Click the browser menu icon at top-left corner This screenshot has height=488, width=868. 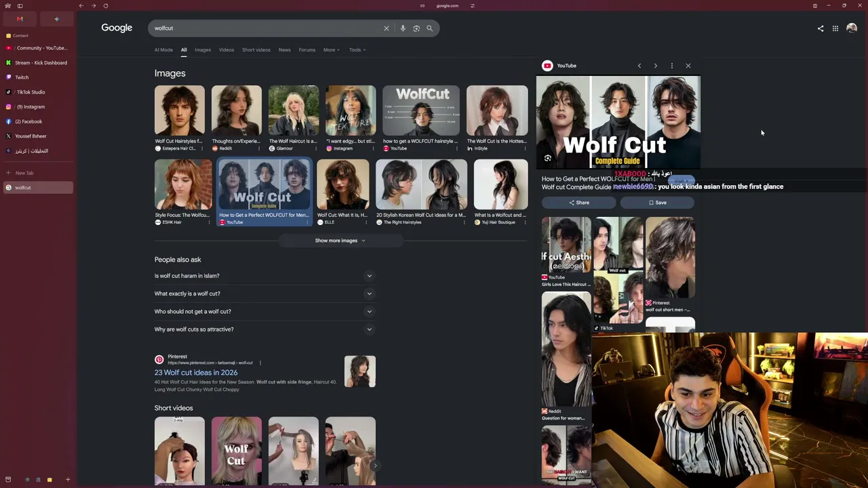[7, 5]
